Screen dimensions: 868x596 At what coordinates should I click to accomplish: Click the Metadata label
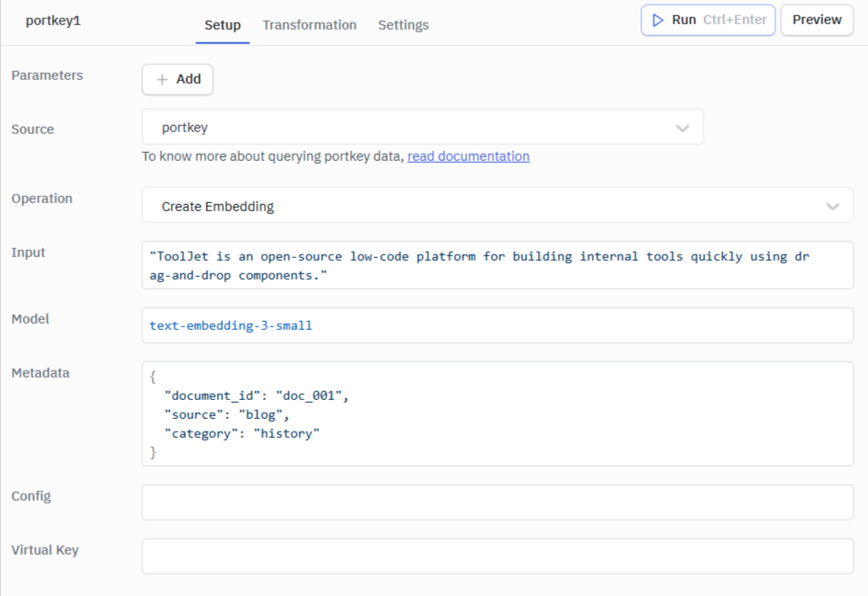coord(40,373)
